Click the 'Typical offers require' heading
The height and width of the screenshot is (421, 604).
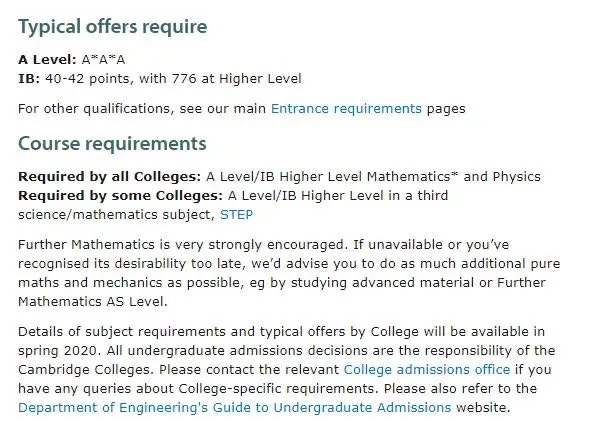(x=112, y=27)
